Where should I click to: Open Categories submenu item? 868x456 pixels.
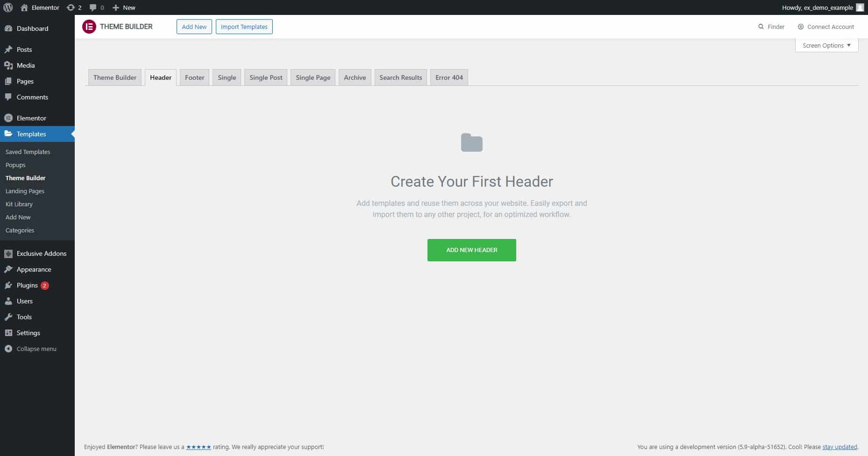pos(20,230)
